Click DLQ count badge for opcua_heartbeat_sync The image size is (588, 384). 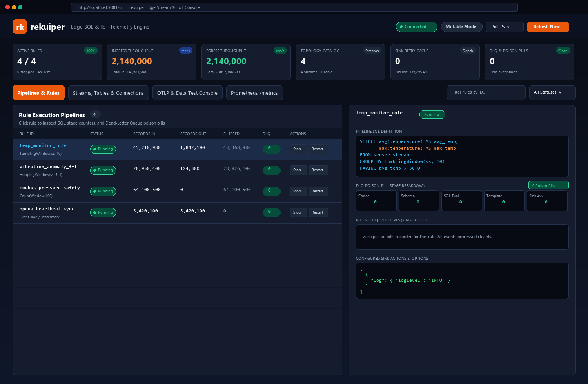(x=272, y=212)
